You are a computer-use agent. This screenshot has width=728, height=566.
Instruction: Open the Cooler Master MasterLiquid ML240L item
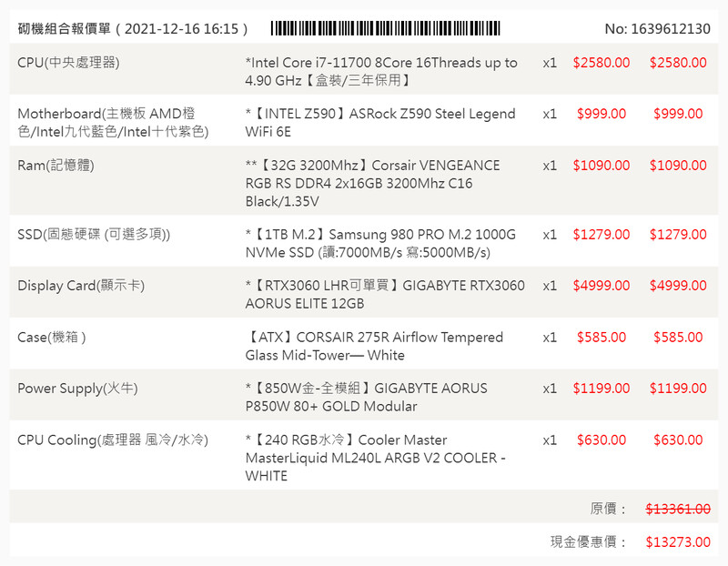click(378, 458)
